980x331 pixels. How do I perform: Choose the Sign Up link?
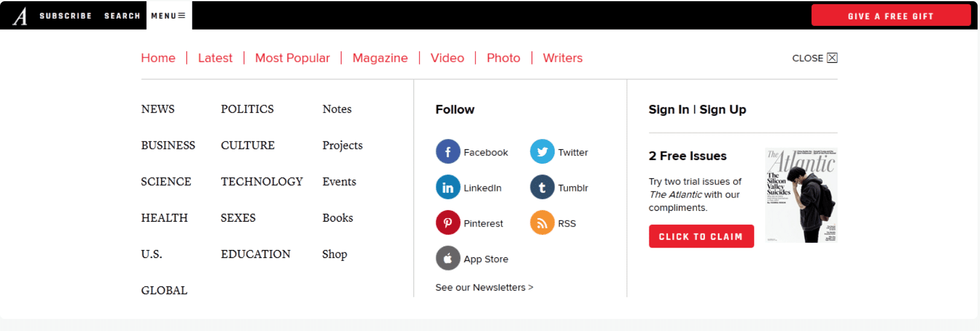[x=723, y=109]
